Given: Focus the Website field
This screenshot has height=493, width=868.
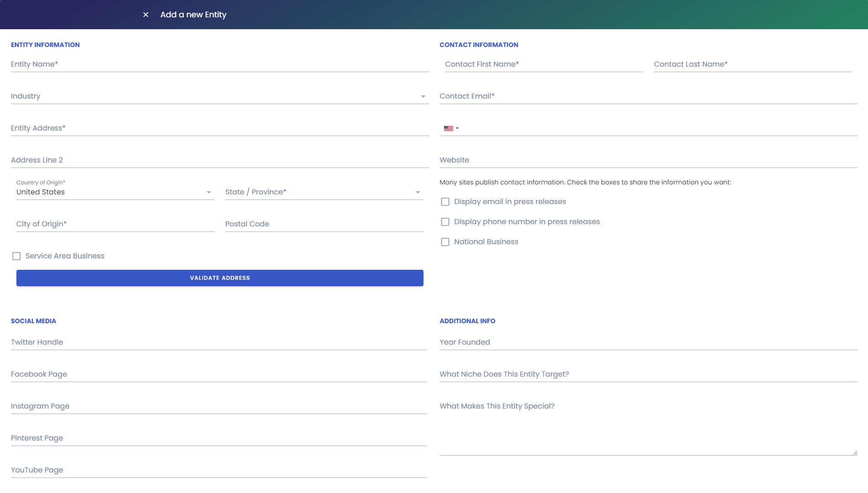Looking at the screenshot, I should click(x=648, y=160).
